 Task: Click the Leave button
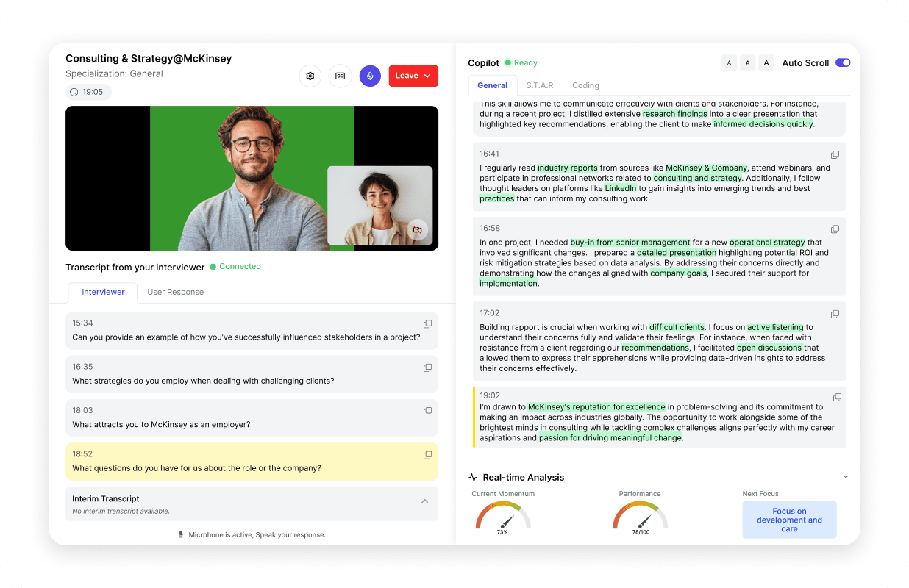click(413, 76)
